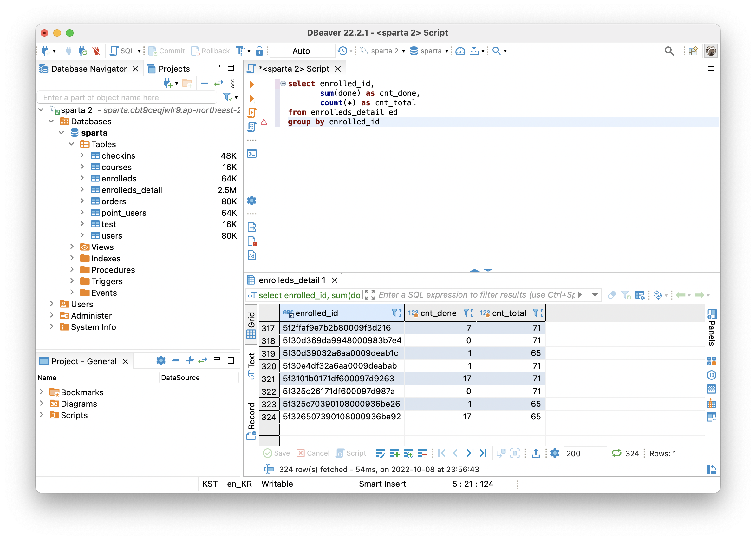Switch to the Projects tab
This screenshot has height=540, width=756.
[x=168, y=69]
